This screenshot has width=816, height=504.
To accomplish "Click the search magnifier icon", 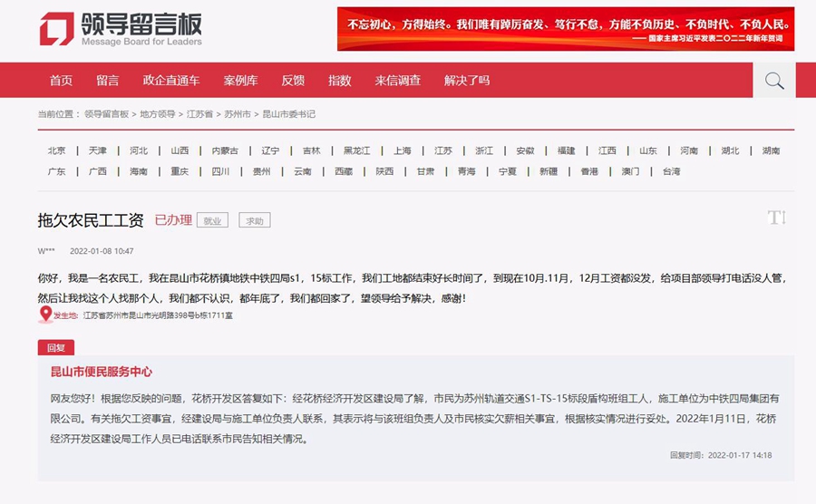I will 773,81.
